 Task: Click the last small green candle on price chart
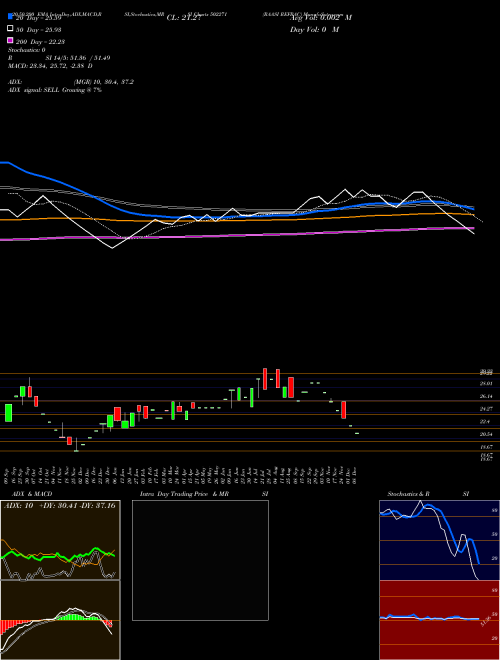(x=357, y=433)
